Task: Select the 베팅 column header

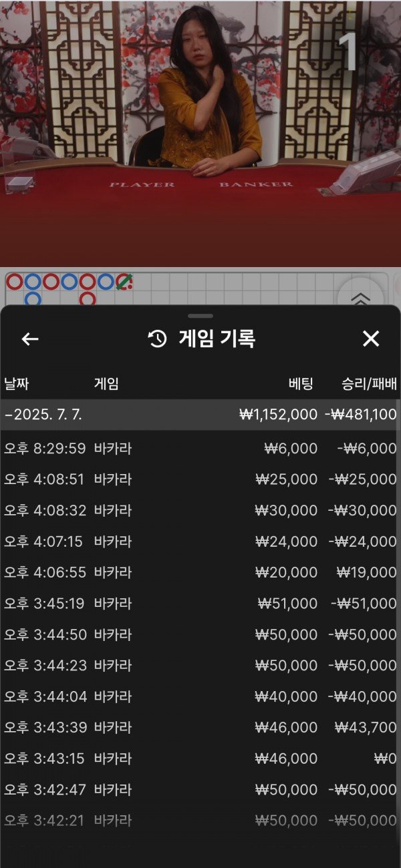Action: 303,384
